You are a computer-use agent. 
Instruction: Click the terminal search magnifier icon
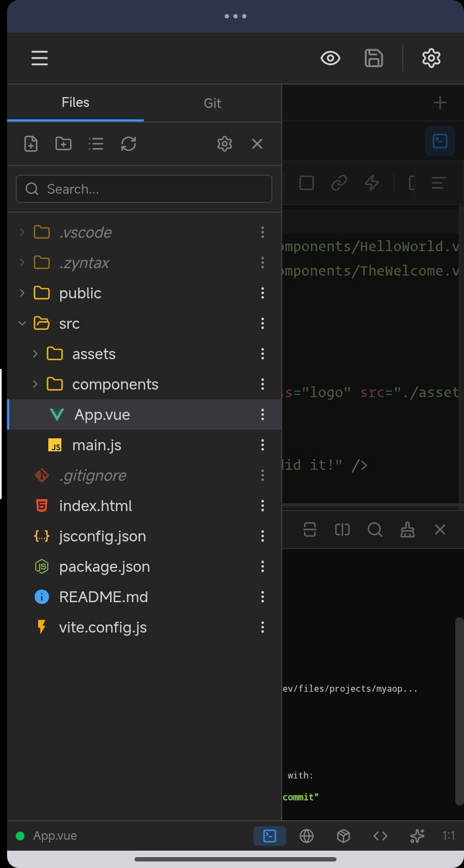pos(375,529)
